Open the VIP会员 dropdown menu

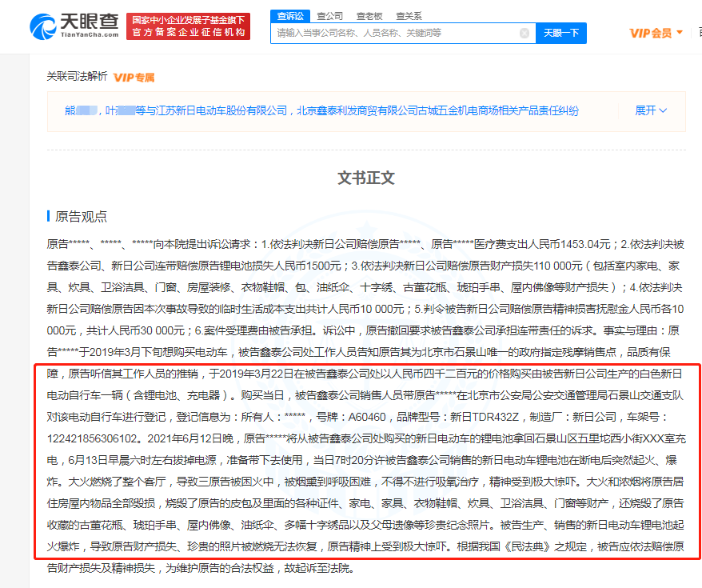pyautogui.click(x=656, y=33)
